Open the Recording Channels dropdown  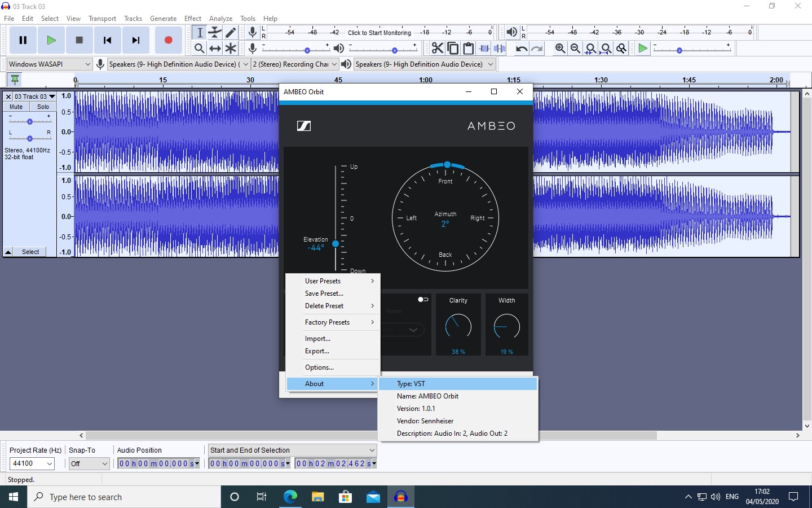coord(295,64)
